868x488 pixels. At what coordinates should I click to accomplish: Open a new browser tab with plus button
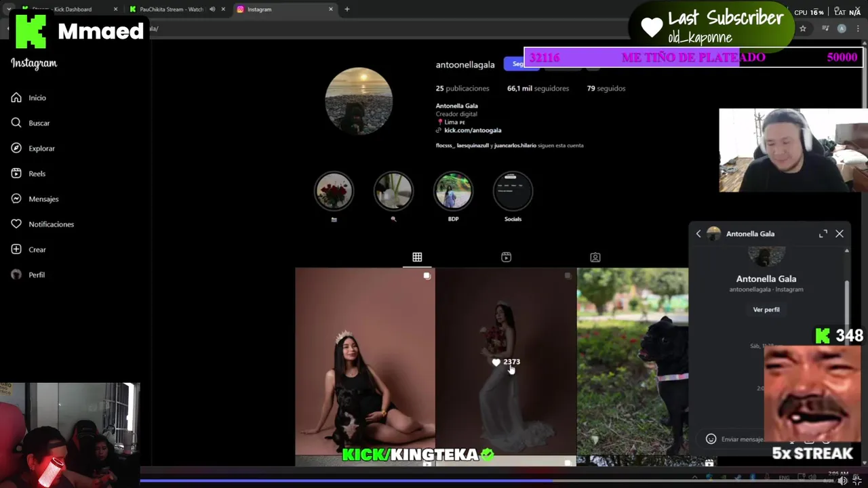click(x=347, y=9)
